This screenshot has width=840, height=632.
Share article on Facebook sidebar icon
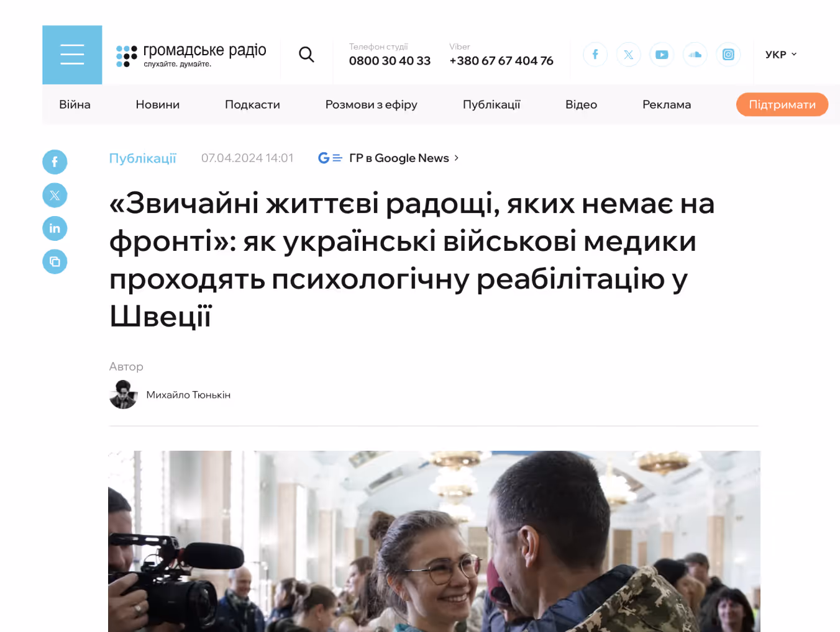pos(55,162)
